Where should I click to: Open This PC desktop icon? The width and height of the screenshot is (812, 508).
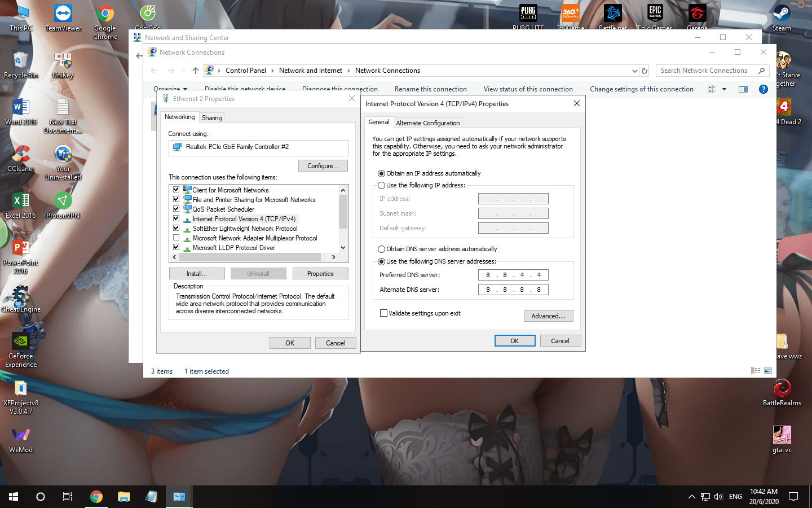click(21, 17)
